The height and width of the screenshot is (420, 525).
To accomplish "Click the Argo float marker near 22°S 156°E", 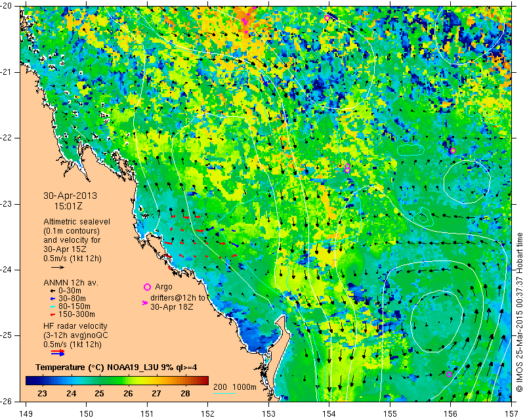I will coord(453,151).
